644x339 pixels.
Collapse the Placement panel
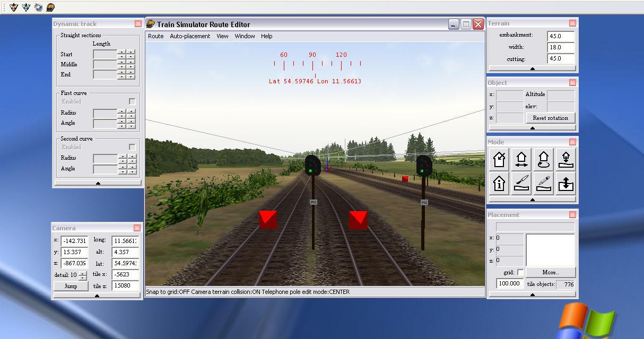click(x=532, y=294)
